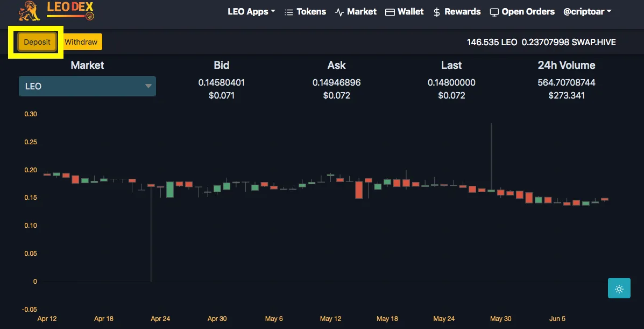The image size is (644, 329).
Task: Expand the @criptoar account menu
Action: [588, 12]
